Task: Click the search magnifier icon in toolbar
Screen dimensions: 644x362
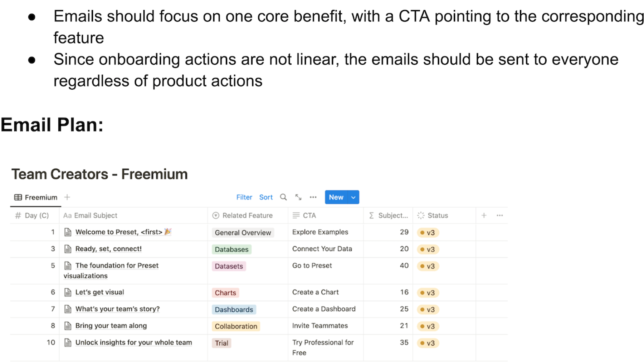Action: coord(283,197)
